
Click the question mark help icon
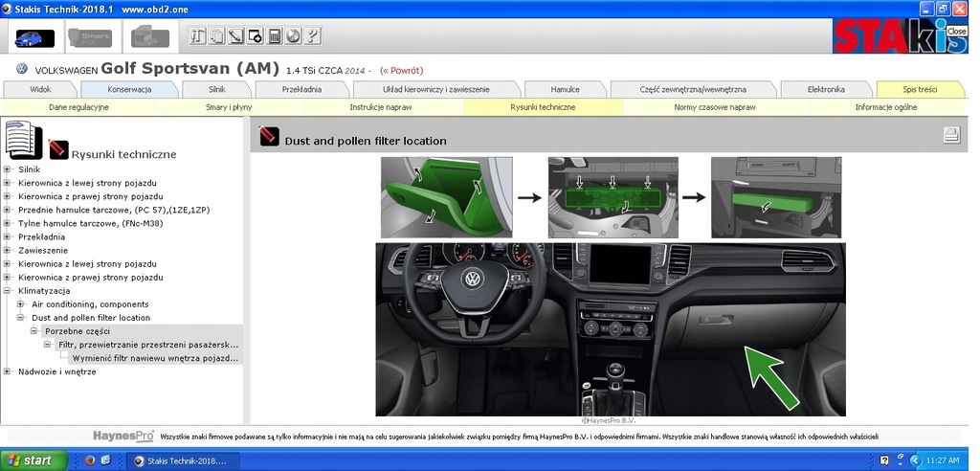tap(313, 36)
